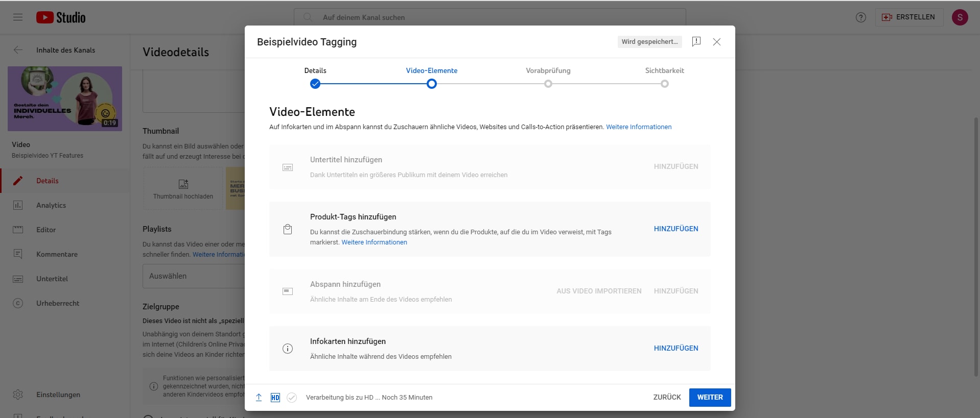Click the Analytics chart icon
Viewport: 980px width, 418px height.
click(x=18, y=205)
